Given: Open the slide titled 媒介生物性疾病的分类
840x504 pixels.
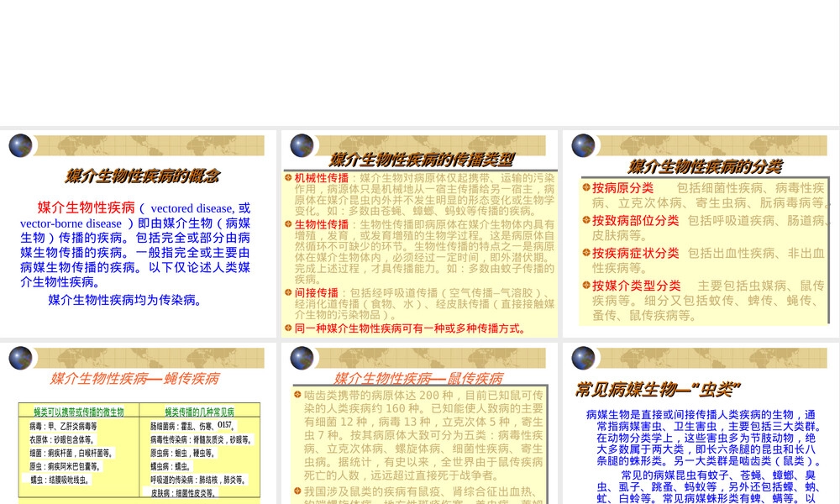Looking at the screenshot, I should (x=701, y=234).
